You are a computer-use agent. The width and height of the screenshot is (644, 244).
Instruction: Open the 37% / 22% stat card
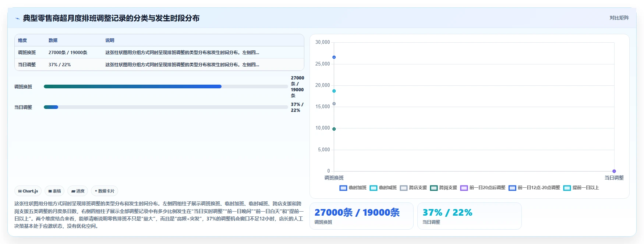tap(470, 216)
